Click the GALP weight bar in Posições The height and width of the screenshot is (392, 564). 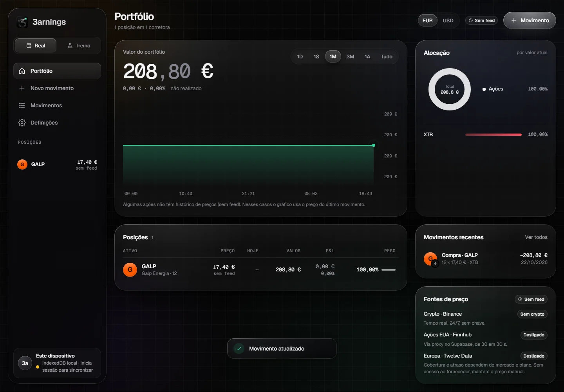[x=389, y=270]
